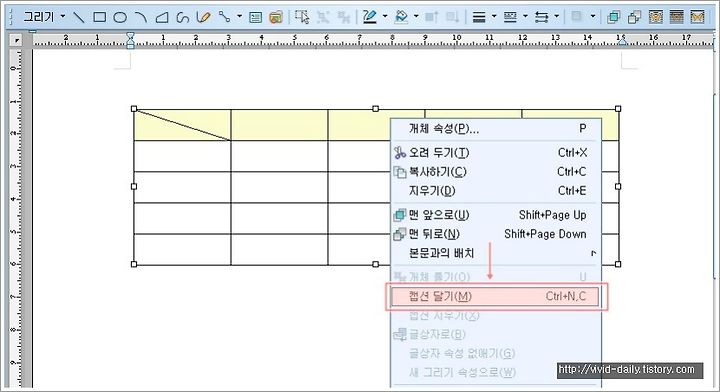Click the left-middle table selection handle
The width and height of the screenshot is (720, 392).
(x=134, y=186)
